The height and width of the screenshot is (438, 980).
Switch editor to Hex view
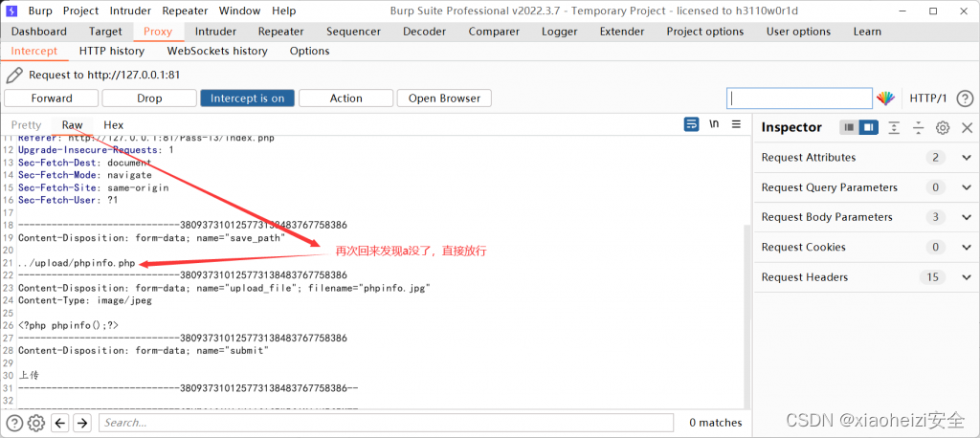tap(114, 125)
